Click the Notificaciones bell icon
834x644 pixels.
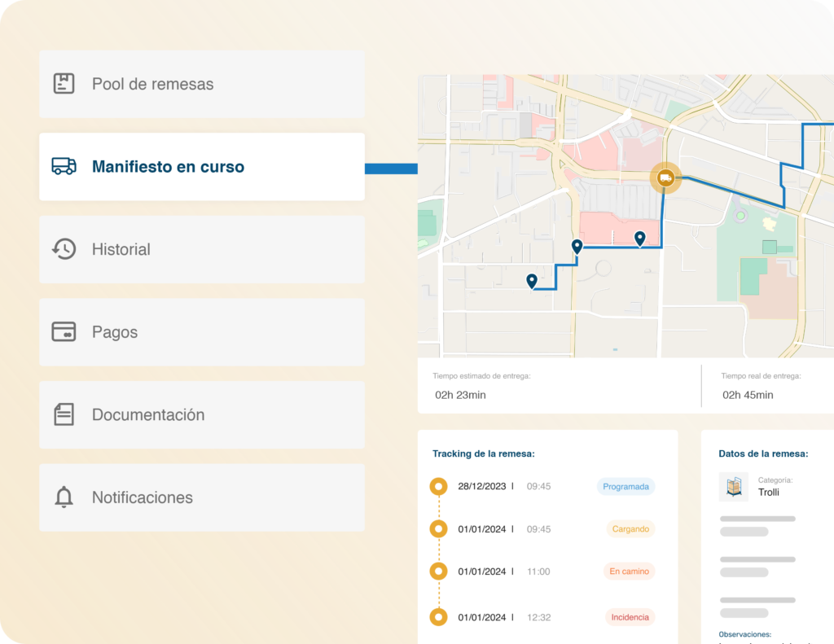[x=64, y=497]
